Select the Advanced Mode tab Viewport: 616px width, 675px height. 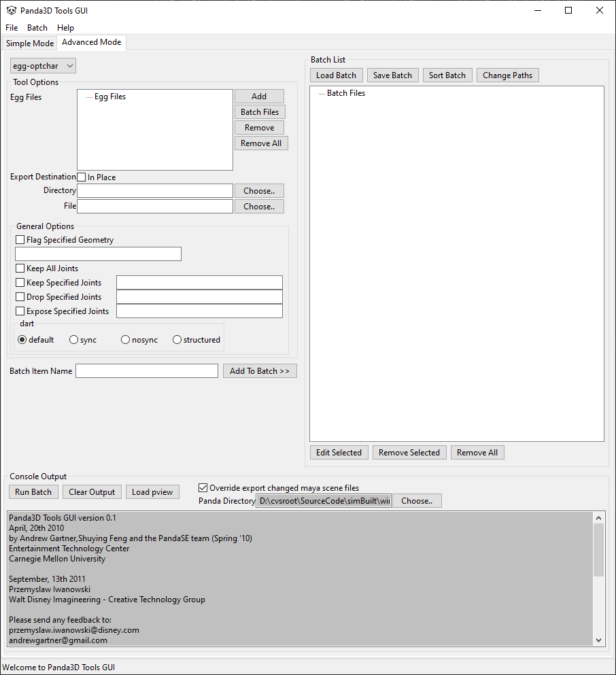92,42
